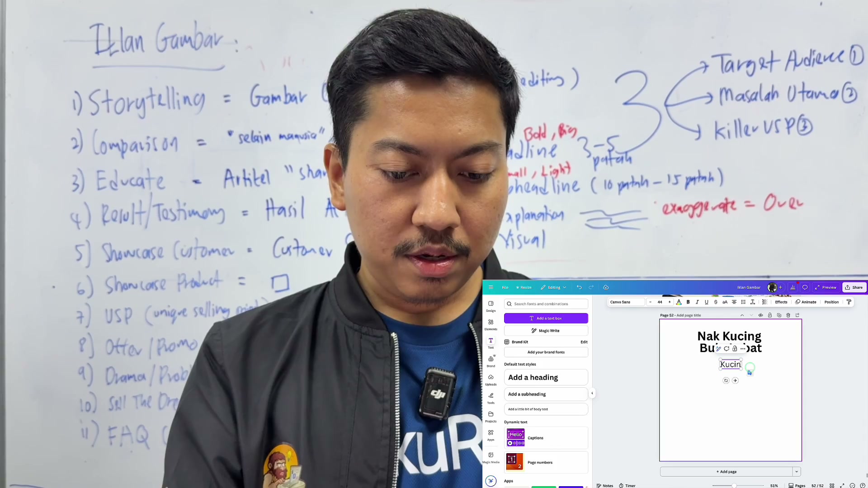Decrease font size with minus
This screenshot has height=488, width=868.
tap(651, 302)
